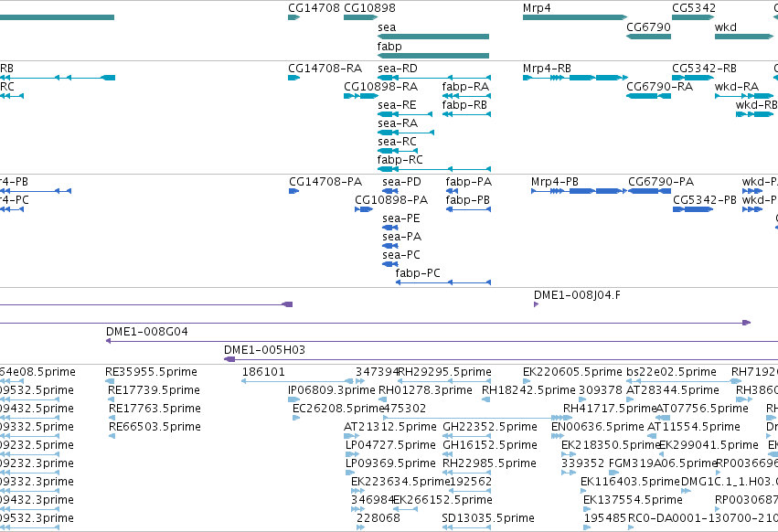Select the wkd gene label
The image size is (778, 532).
[x=725, y=27]
